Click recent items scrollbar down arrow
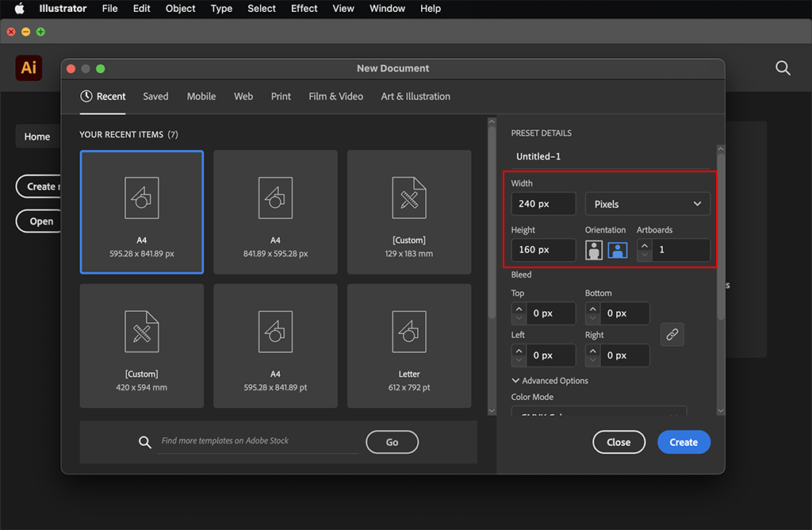Viewport: 812px width, 530px height. (x=492, y=411)
